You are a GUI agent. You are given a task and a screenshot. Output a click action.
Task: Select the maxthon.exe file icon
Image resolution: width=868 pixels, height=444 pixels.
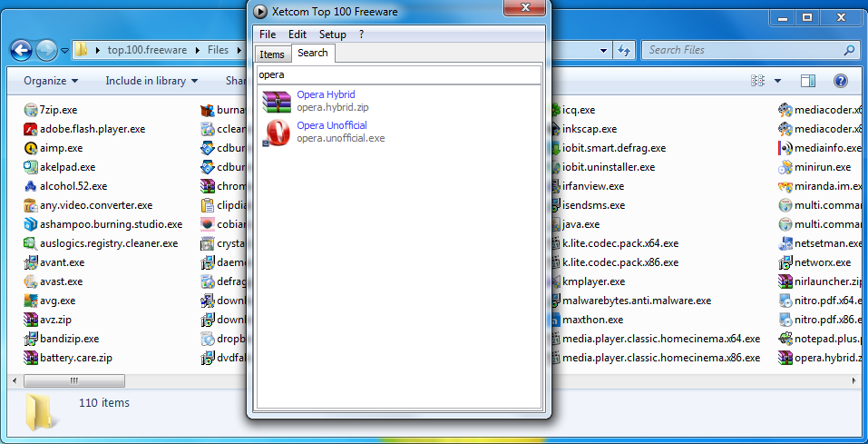tap(553, 320)
